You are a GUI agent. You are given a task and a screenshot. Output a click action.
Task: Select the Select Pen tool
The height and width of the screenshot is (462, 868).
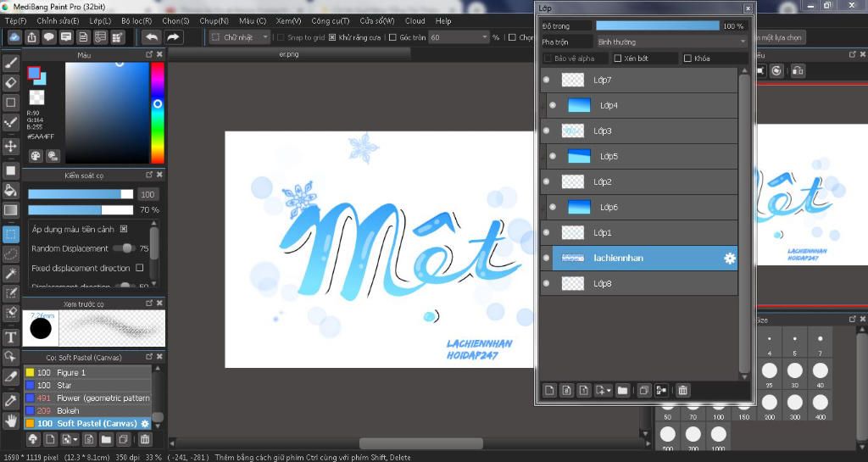10,292
